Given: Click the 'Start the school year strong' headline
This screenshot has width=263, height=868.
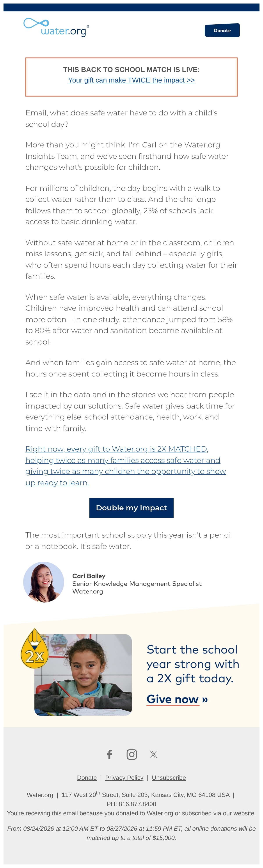Looking at the screenshot, I should [193, 664].
